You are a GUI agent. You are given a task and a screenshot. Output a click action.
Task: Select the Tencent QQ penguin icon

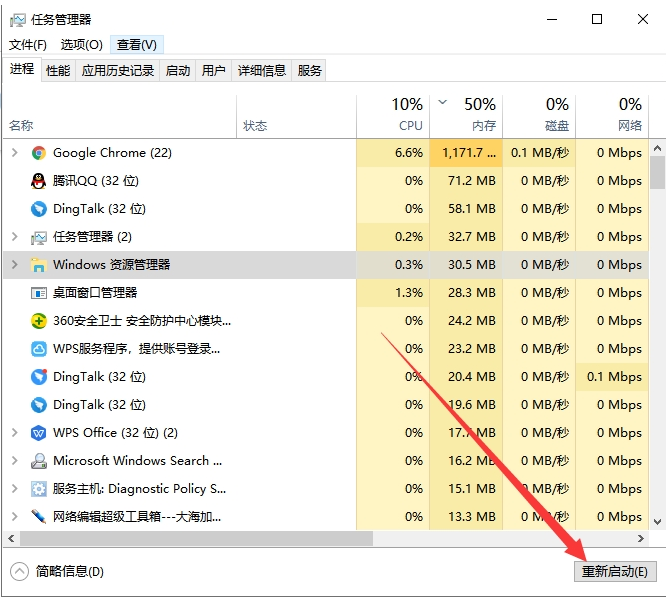(x=39, y=181)
